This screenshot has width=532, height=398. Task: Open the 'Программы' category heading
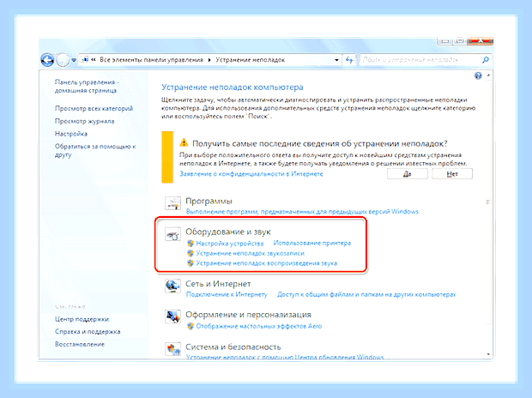point(209,201)
